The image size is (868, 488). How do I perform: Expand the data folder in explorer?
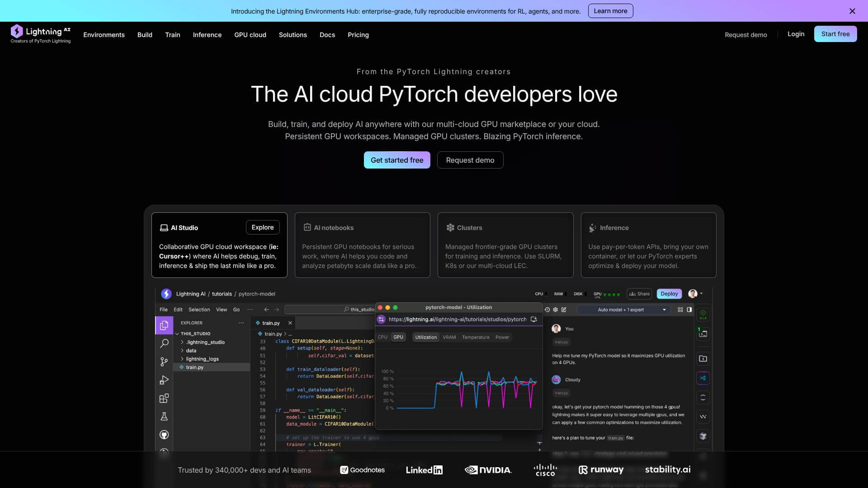pos(191,351)
